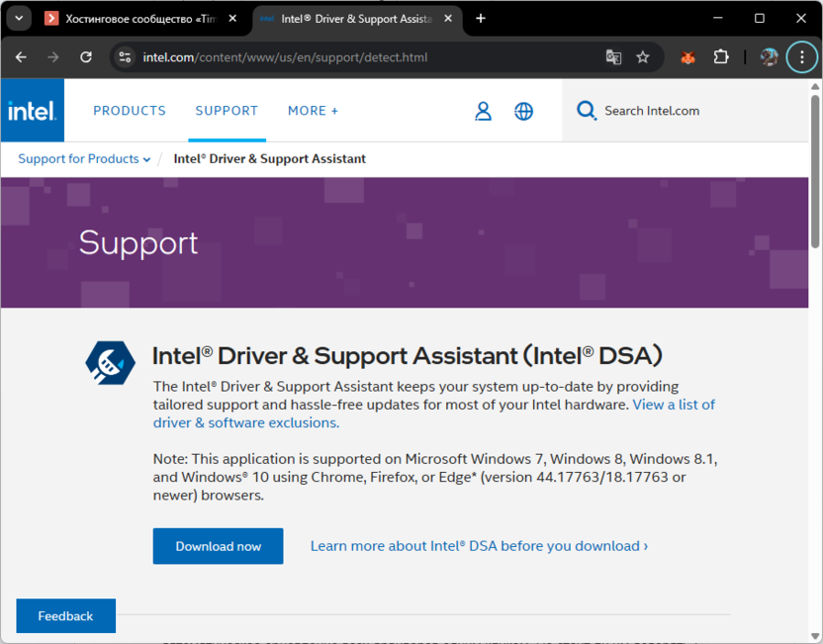This screenshot has height=644, width=823.
Task: Click the Download now button
Action: [x=218, y=546]
